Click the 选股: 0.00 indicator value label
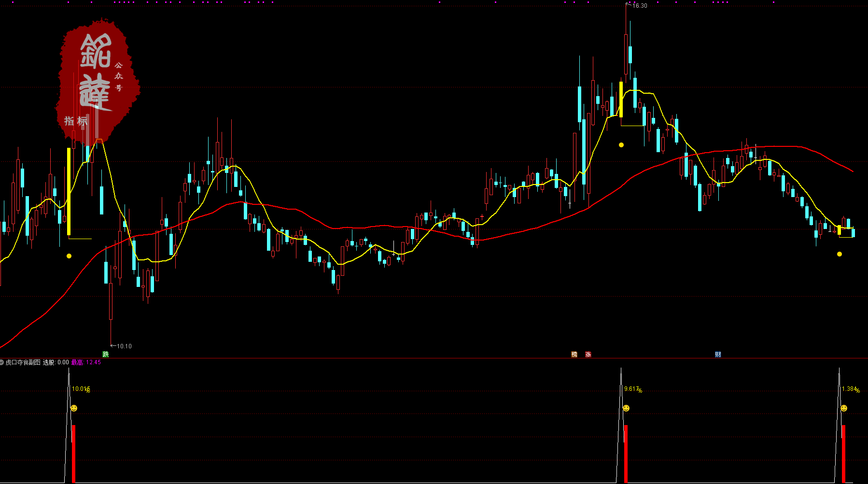 (x=56, y=362)
